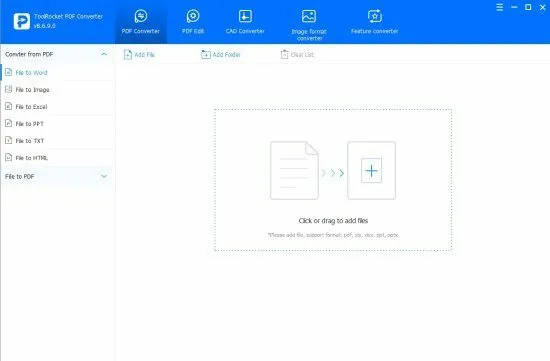The height and width of the screenshot is (361, 550).
Task: Select File to HTML option
Action: [x=57, y=158]
